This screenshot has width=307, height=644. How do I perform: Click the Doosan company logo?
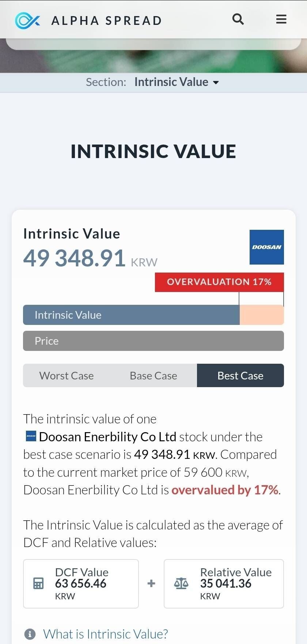[x=266, y=247]
